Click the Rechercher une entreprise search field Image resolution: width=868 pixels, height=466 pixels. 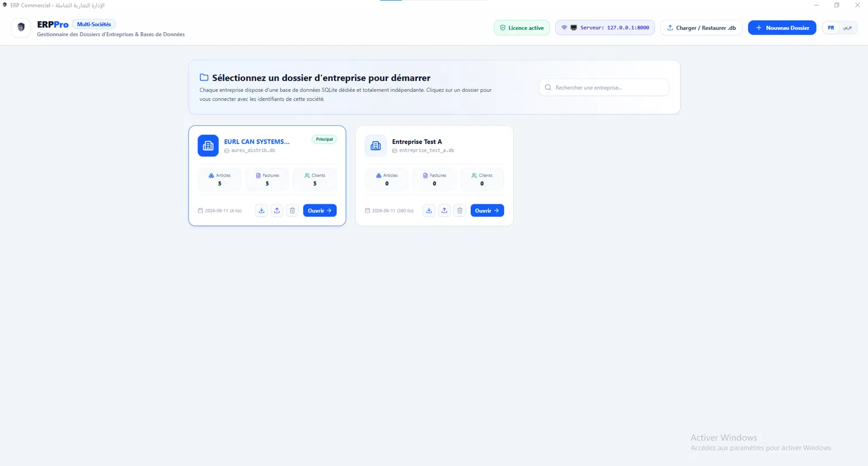pyautogui.click(x=604, y=87)
